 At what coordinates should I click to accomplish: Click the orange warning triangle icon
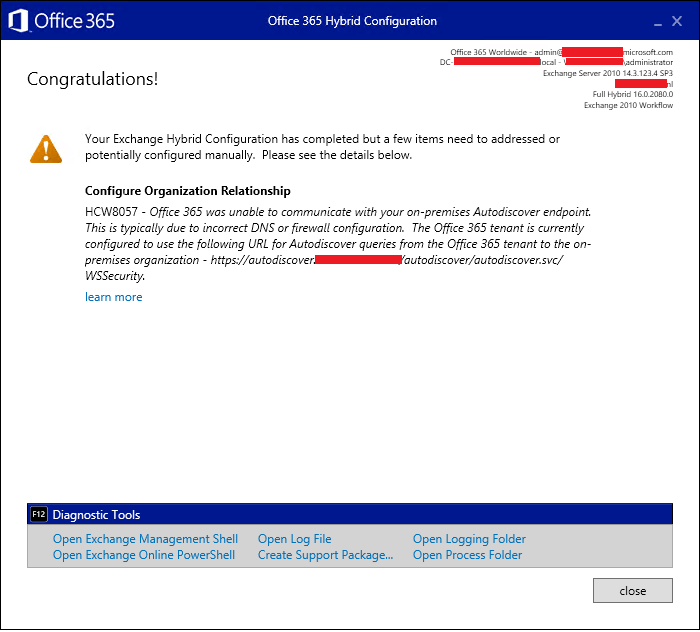(x=46, y=148)
